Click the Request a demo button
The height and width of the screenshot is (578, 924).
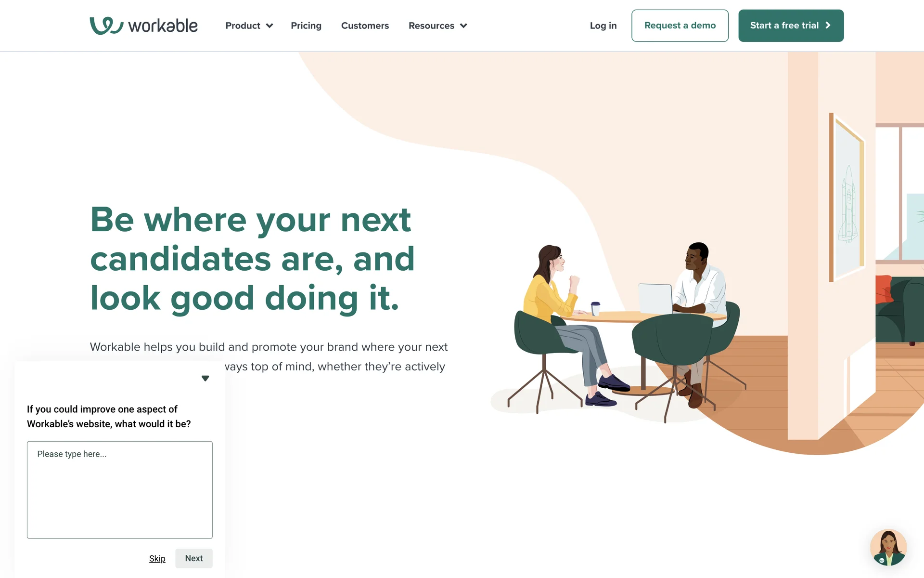(x=680, y=26)
